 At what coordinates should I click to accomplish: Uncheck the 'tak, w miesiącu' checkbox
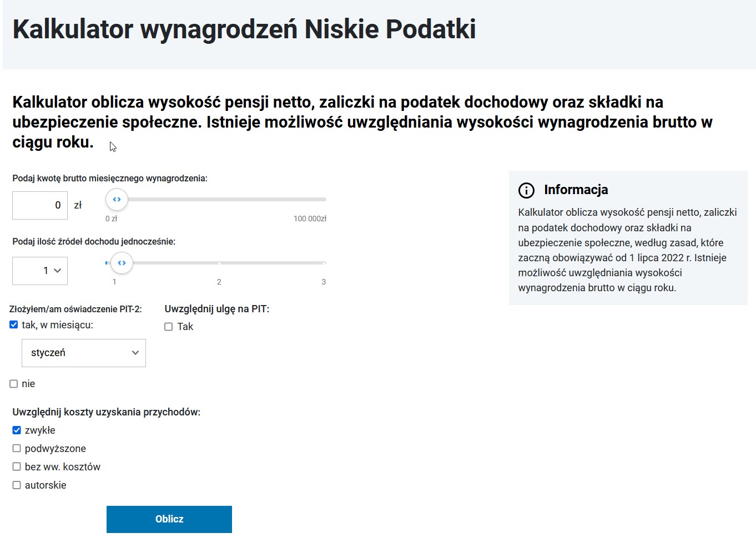(x=14, y=325)
